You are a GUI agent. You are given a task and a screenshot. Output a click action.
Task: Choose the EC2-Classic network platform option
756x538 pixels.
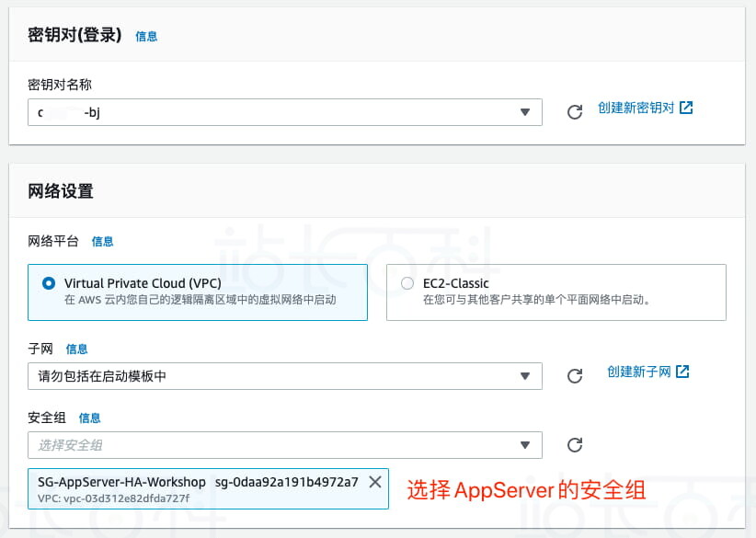[407, 284]
